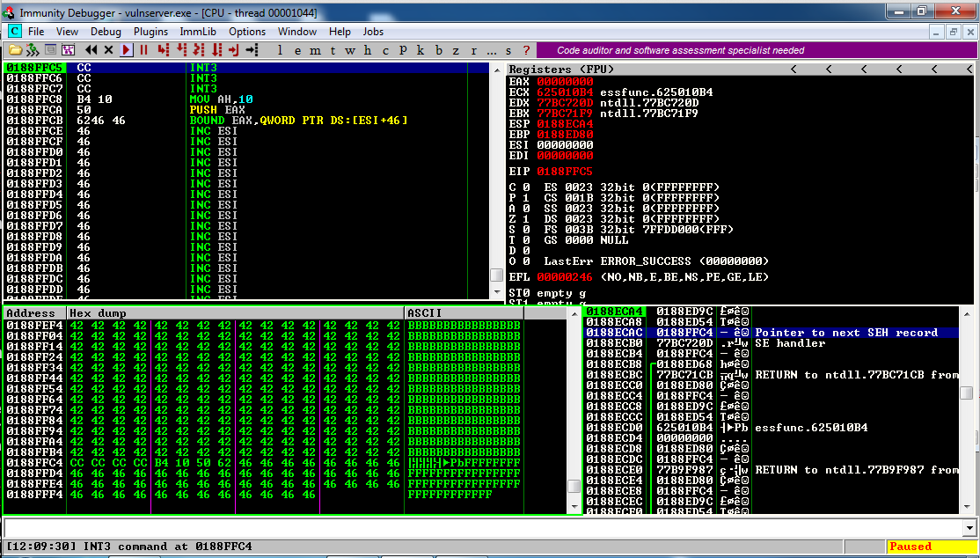This screenshot has width=980, height=558.
Task: Show the log window via 'l' icon
Action: pyautogui.click(x=278, y=50)
